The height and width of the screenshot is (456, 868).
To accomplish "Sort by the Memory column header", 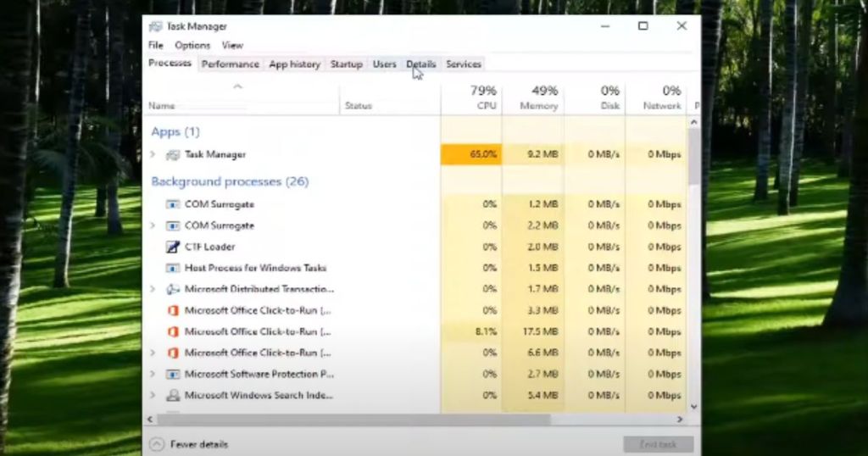I will (x=532, y=100).
